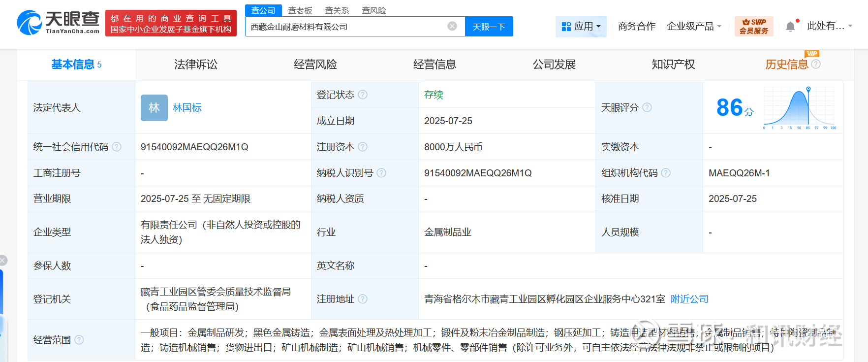Close the floating side panel
This screenshot has height=362, width=868.
pyautogui.click(x=3, y=261)
